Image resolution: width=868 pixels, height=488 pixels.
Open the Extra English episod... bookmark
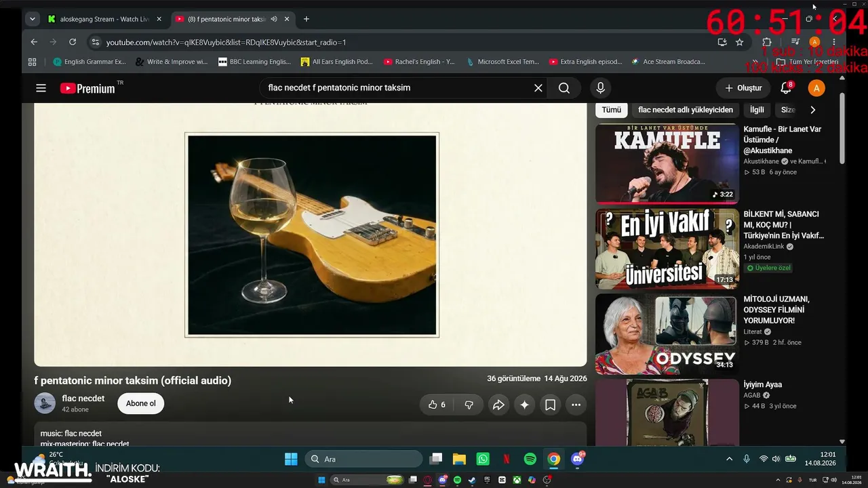(585, 62)
